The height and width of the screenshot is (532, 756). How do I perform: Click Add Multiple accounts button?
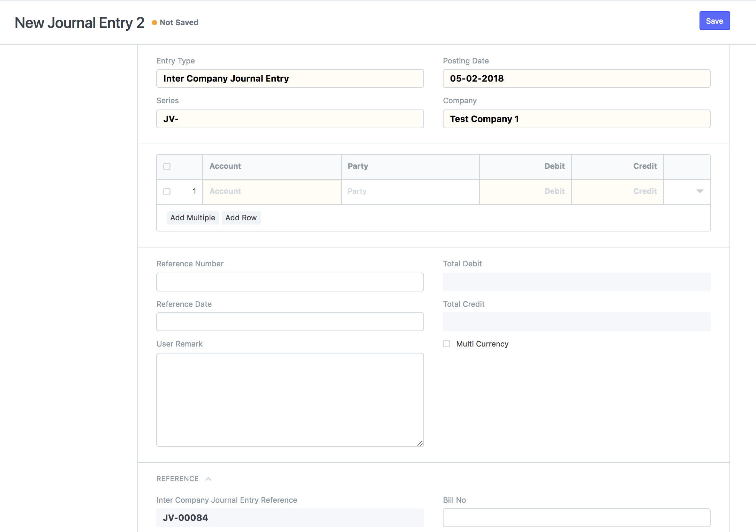pyautogui.click(x=193, y=218)
